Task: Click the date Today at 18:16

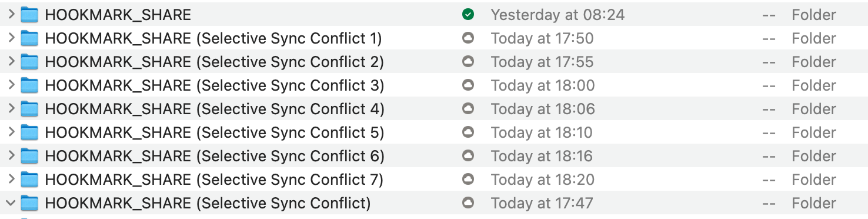Action: point(542,156)
